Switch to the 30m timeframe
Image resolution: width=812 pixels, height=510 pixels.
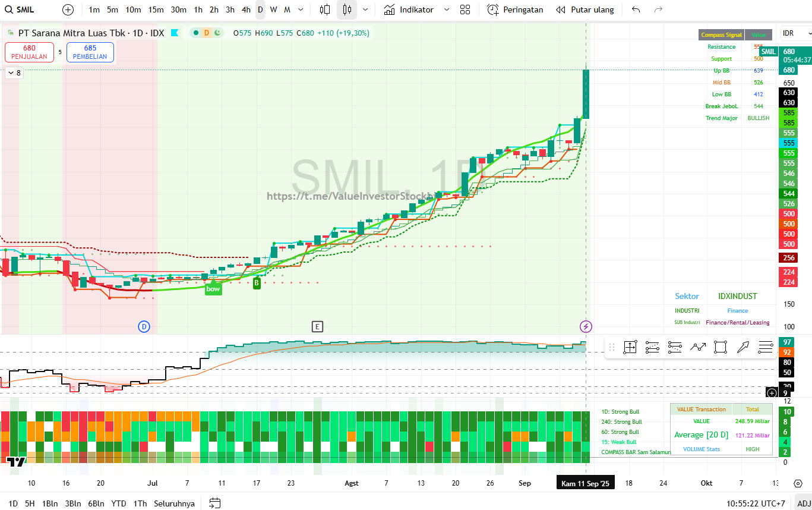coord(178,10)
